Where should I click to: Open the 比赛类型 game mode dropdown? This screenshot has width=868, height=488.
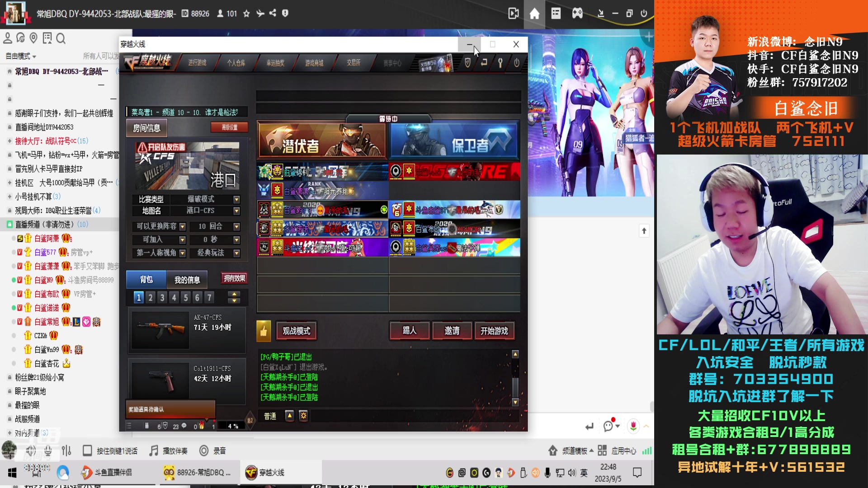(x=236, y=199)
